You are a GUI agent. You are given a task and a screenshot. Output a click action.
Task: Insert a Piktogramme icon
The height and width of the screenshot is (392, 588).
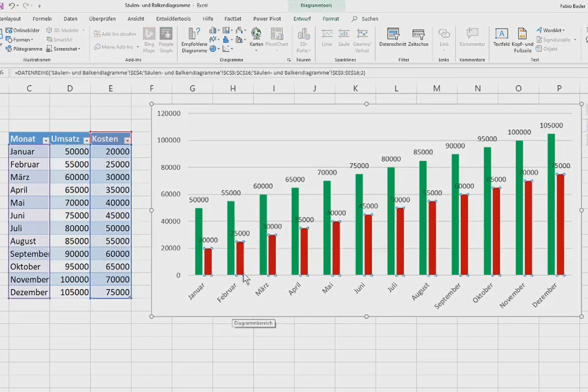pos(24,49)
